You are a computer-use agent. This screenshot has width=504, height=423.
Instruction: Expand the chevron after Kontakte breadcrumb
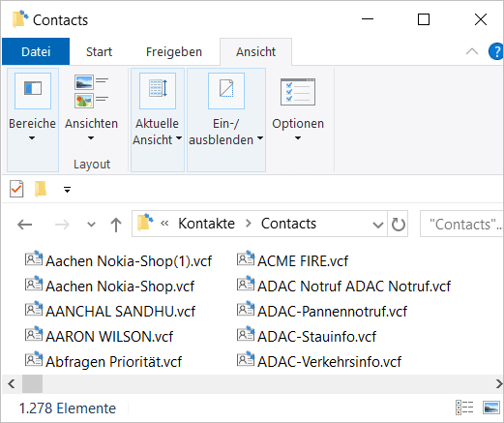click(248, 224)
